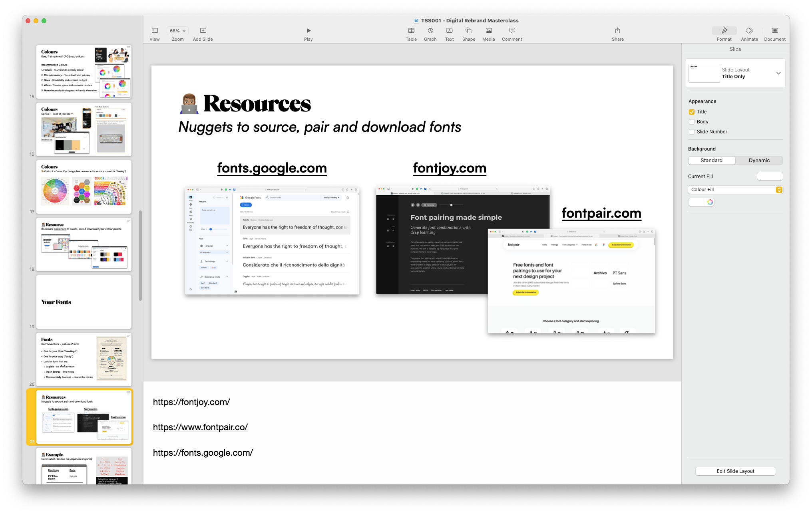Click the fontpair.com link on slide

click(x=601, y=213)
